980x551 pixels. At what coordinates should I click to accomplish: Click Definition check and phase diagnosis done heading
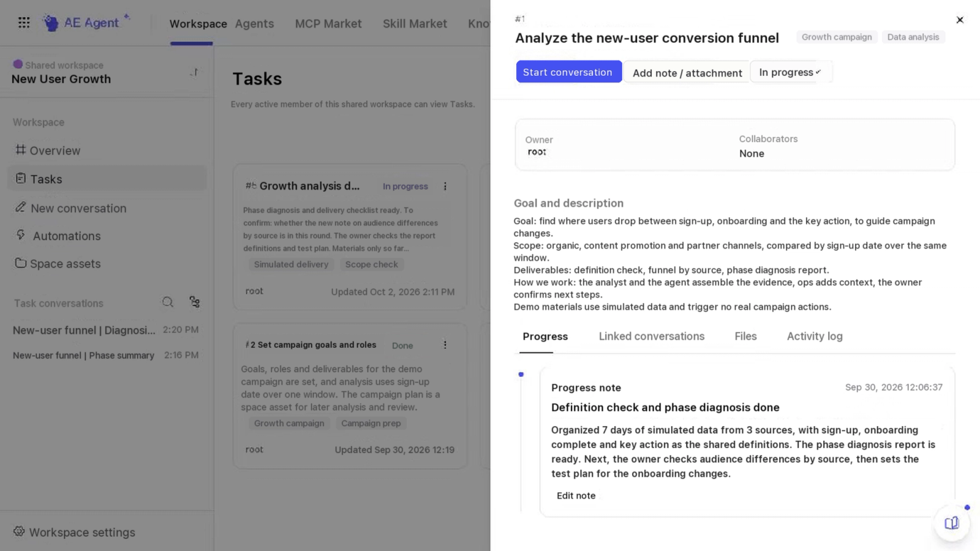pyautogui.click(x=665, y=407)
